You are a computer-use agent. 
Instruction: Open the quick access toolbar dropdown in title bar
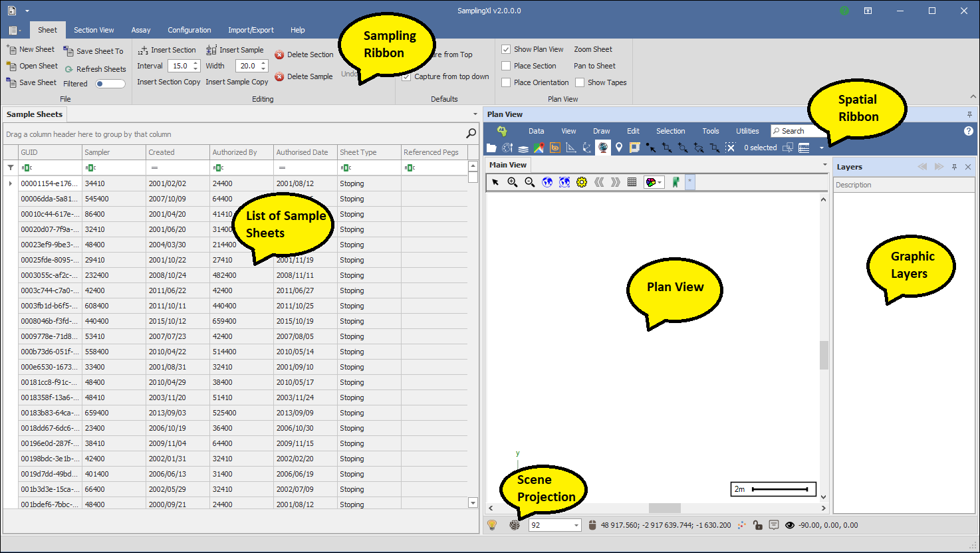pos(27,11)
